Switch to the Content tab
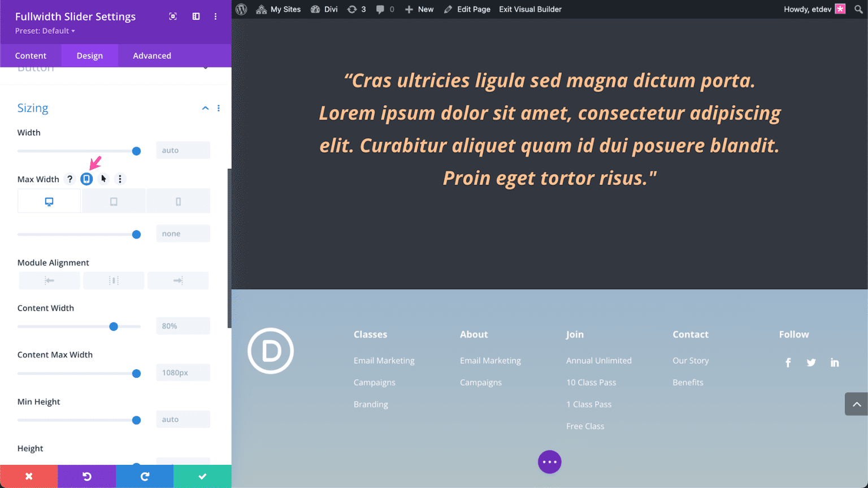868x488 pixels. click(31, 55)
